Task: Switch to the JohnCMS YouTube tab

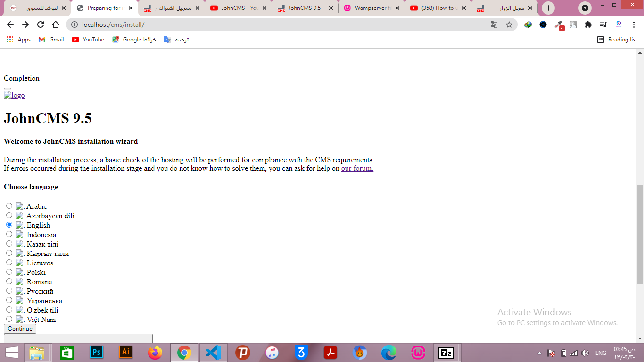Action: pyautogui.click(x=238, y=8)
